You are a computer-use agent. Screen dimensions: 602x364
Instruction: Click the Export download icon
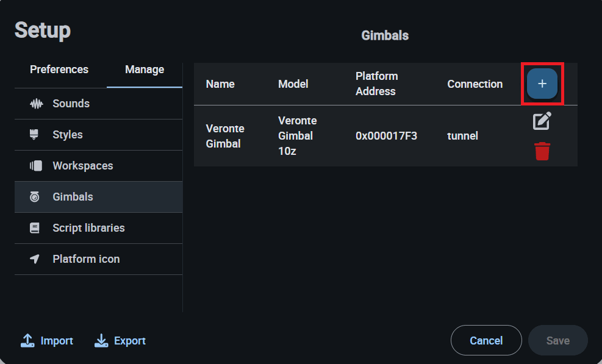(101, 341)
